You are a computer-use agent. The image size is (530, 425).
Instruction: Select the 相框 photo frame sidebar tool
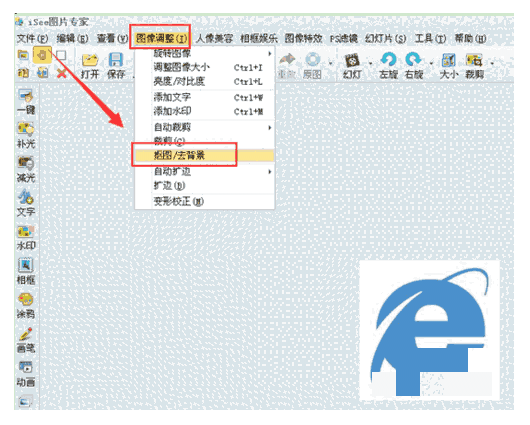coord(26,271)
